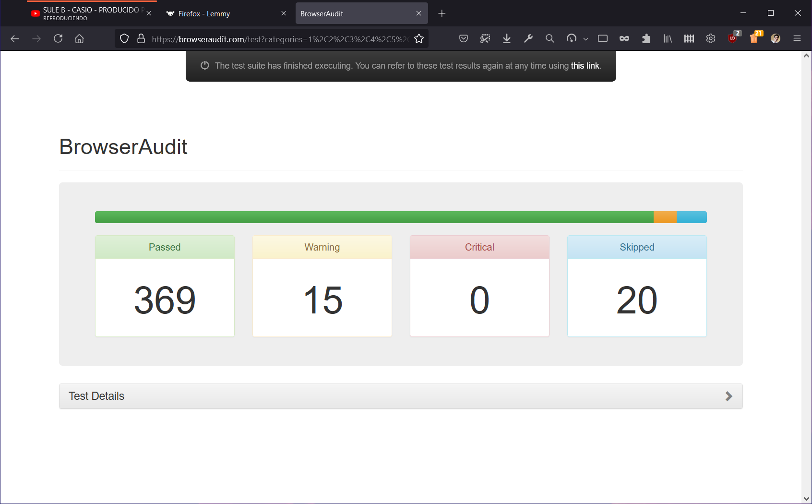Click the fence-shaped toolbar icon
Viewport: 812px width, 504px height.
(689, 39)
